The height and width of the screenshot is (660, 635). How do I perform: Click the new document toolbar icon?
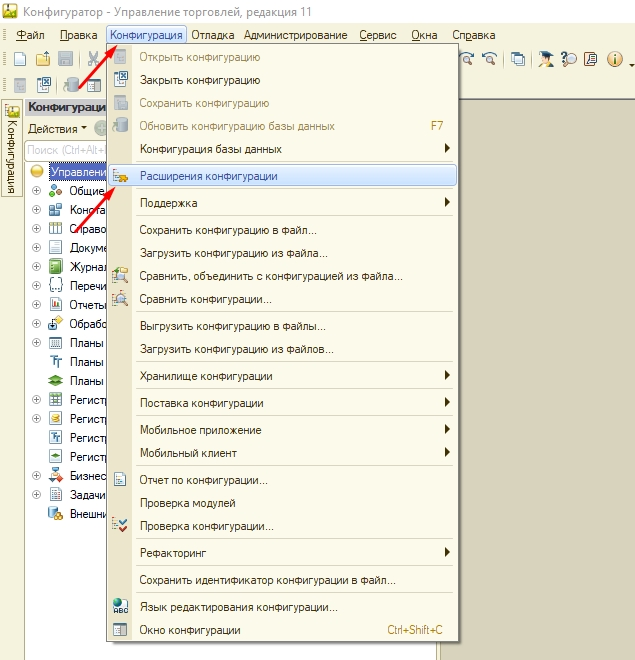tap(19, 59)
